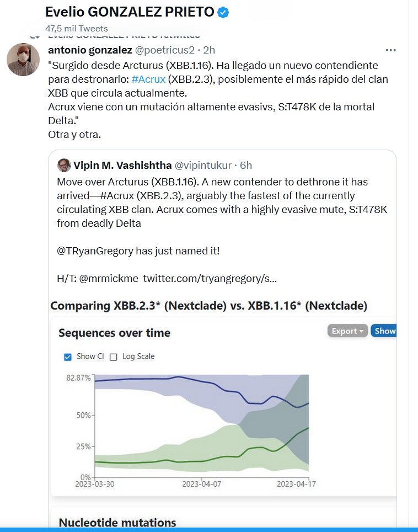Viewport: 418px width, 532px height.
Task: Click the Evelio GONZALEZ PRIETO header title
Action: (x=129, y=12)
